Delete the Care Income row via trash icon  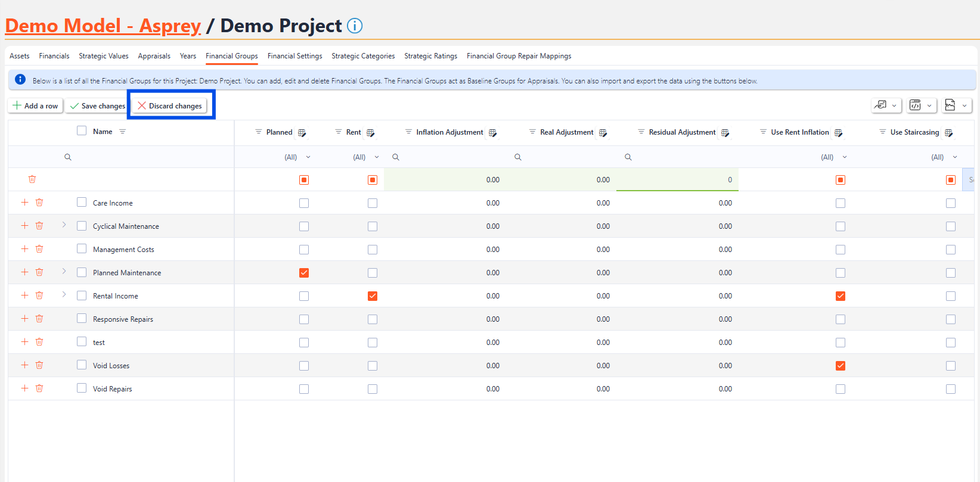[39, 203]
